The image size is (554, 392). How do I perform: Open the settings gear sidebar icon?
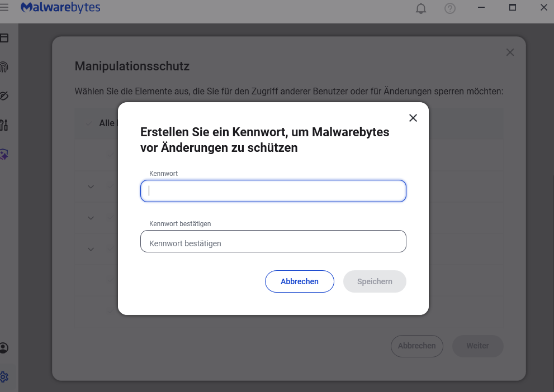point(4,377)
